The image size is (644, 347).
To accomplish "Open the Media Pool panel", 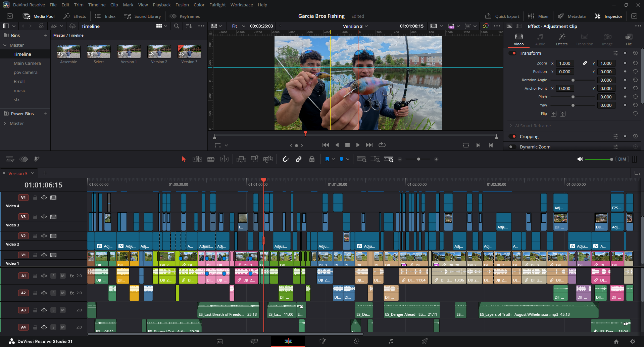I will point(39,16).
